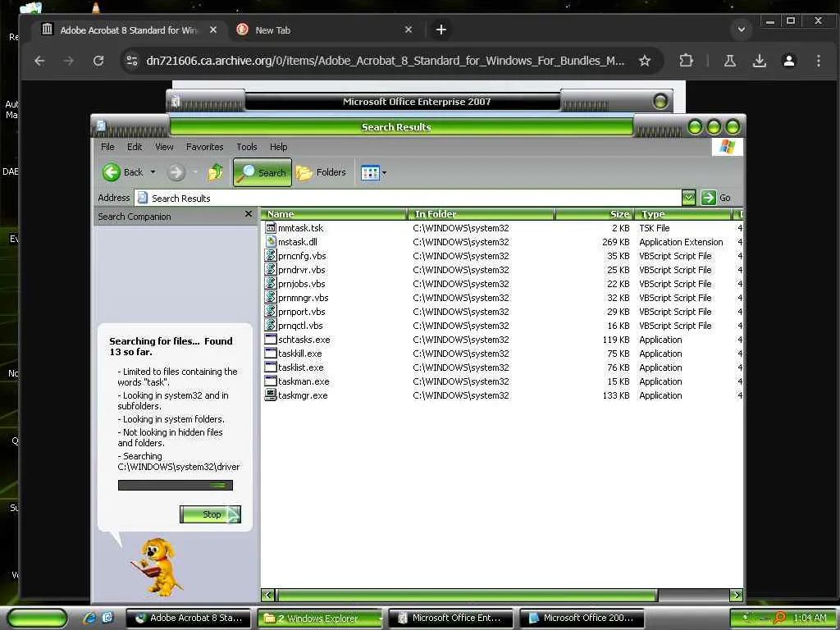Select the prnjobs.vbs script icon

coord(271,283)
